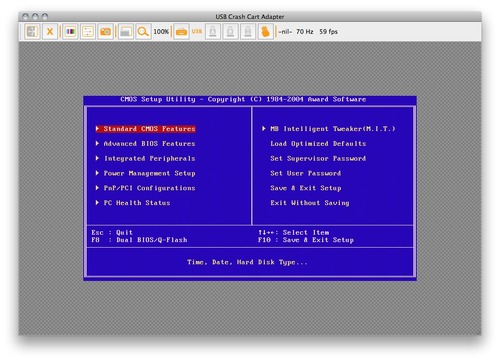This screenshot has width=500, height=361.
Task: Click the Esc : Quit hint
Action: (x=112, y=232)
